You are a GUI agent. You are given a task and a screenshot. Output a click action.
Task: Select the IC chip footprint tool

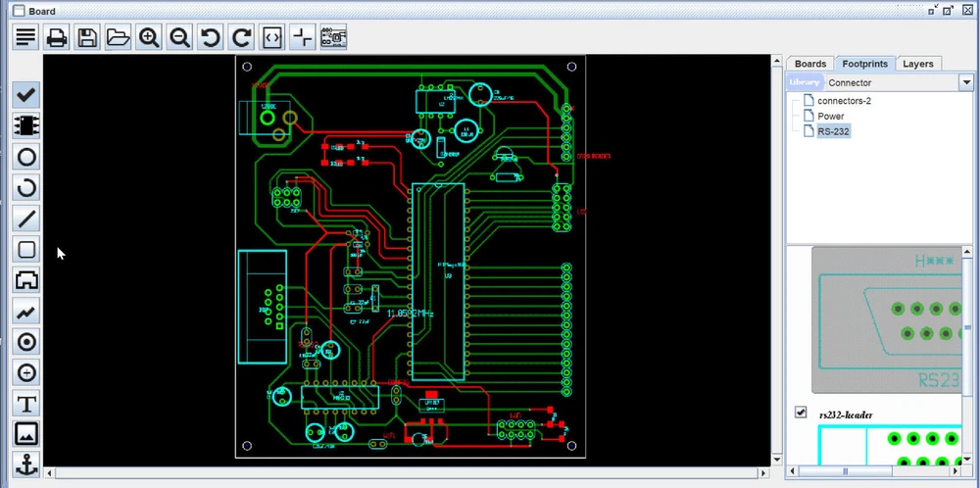point(26,125)
